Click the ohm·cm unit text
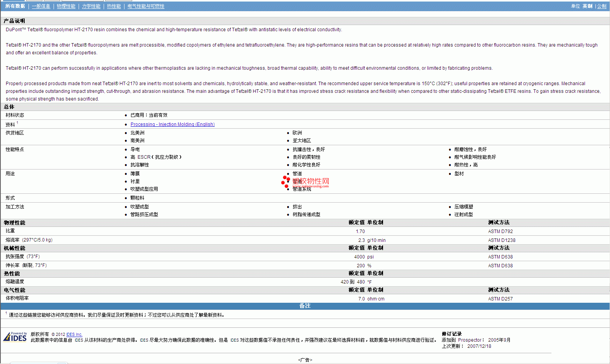Image resolution: width=610 pixels, height=364 pixels. 376,299
